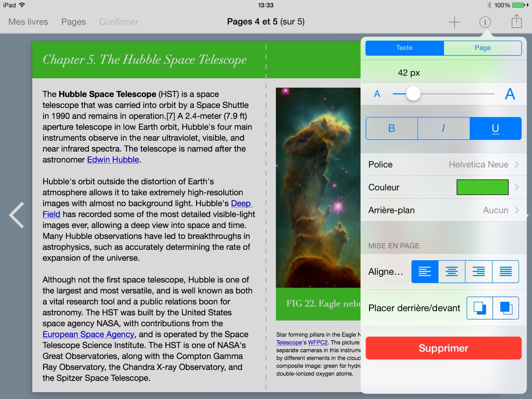
Task: Open Arrière-plan Aucun option
Action: point(443,210)
